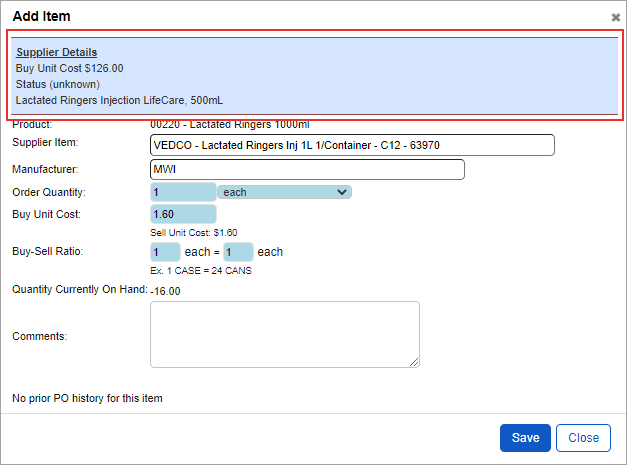Click the Save button
This screenshot has width=627, height=465.
(525, 438)
